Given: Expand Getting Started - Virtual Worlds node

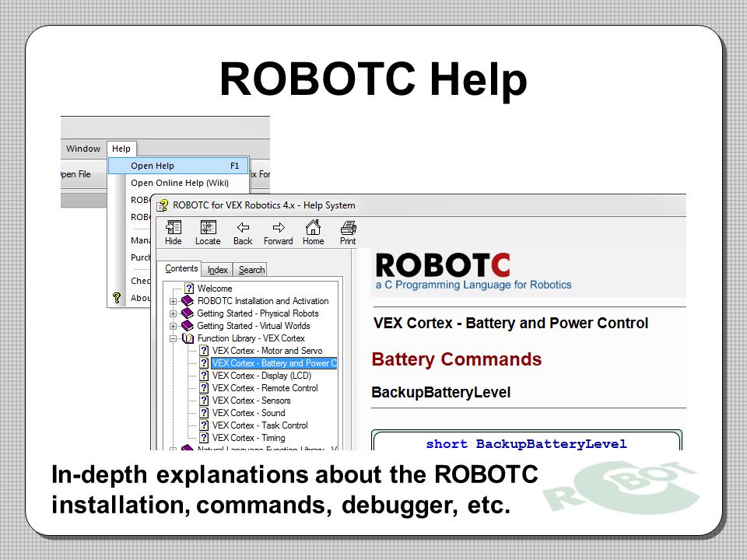Looking at the screenshot, I should pyautogui.click(x=174, y=326).
